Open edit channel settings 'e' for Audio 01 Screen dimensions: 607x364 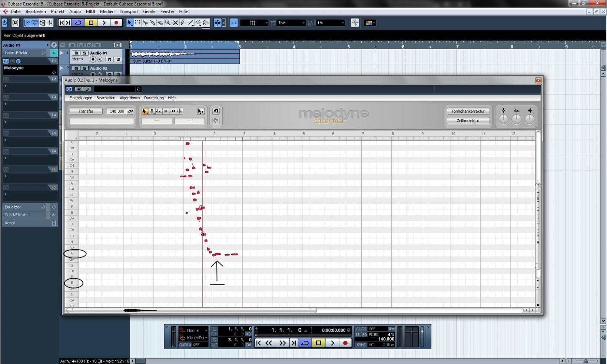(54, 45)
